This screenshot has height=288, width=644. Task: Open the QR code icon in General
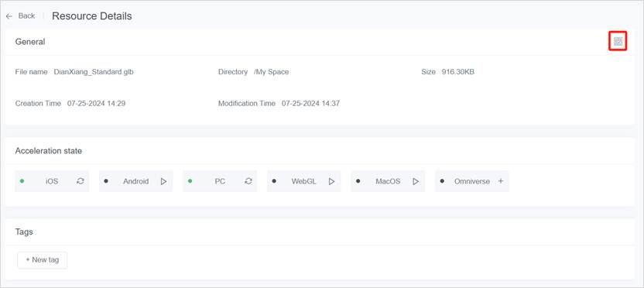618,41
